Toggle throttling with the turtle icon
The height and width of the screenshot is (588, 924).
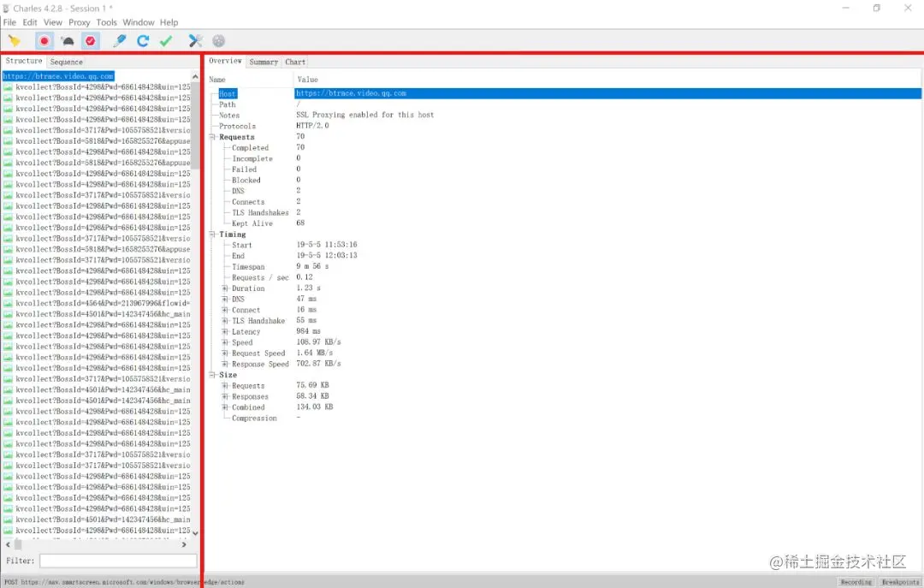pyautogui.click(x=68, y=41)
